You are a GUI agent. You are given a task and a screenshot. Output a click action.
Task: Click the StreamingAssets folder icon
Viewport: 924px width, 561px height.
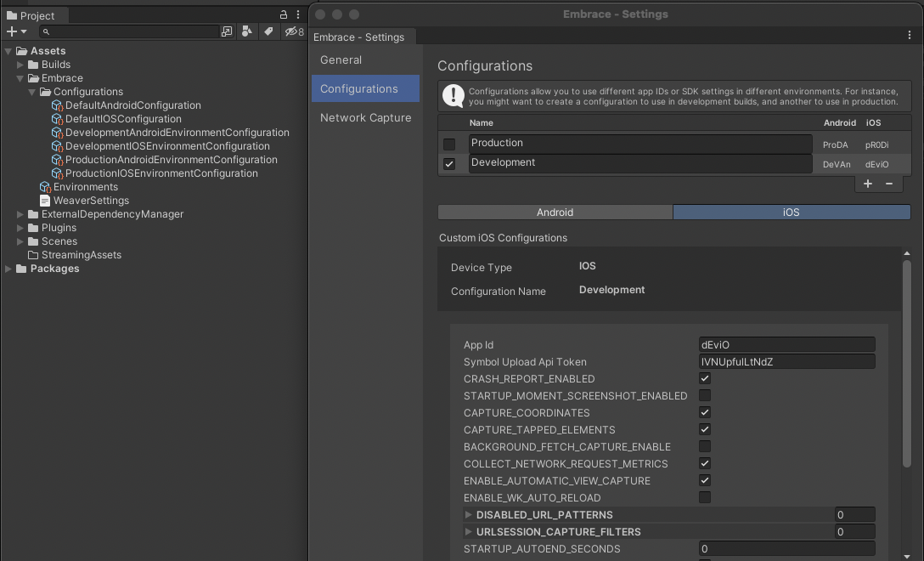[33, 255]
